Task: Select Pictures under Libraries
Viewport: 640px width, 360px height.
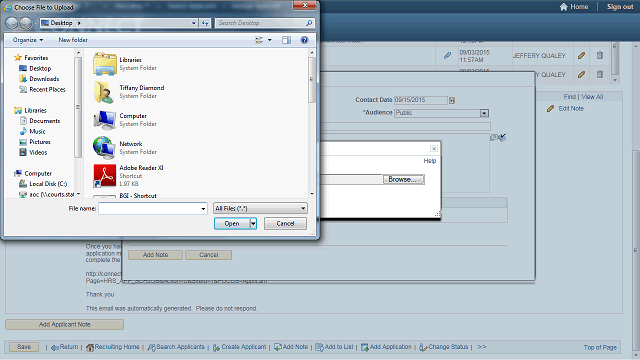Action: [40, 142]
